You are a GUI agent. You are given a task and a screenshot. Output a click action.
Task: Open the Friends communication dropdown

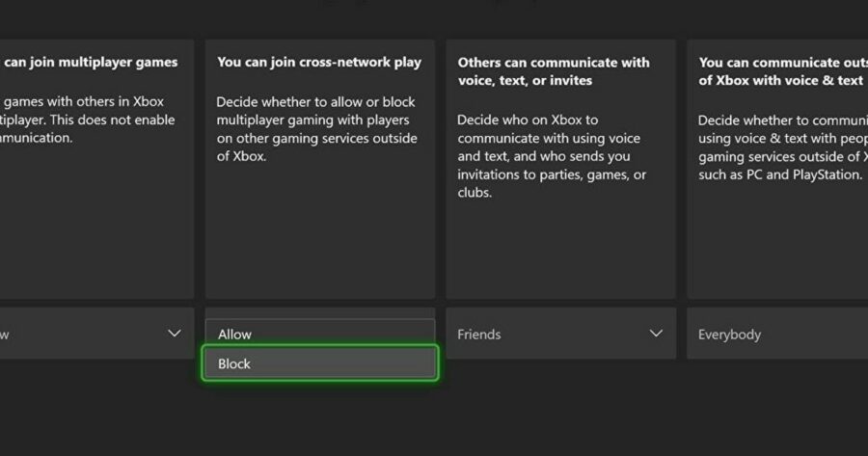point(559,334)
